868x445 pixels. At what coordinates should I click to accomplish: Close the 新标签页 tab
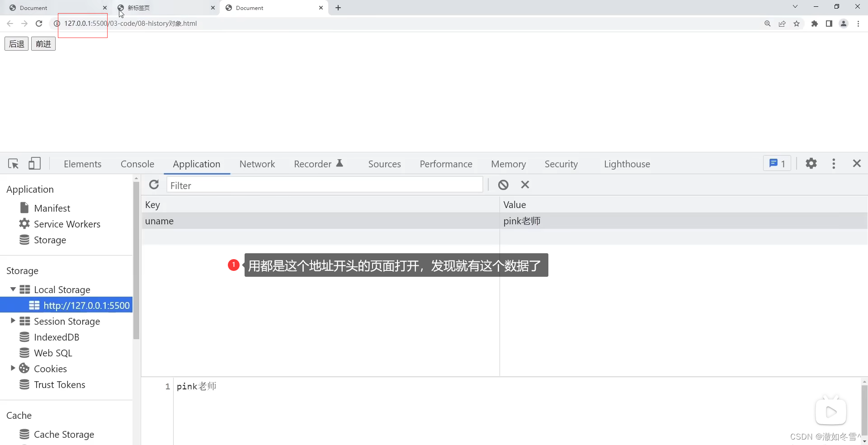(x=213, y=8)
